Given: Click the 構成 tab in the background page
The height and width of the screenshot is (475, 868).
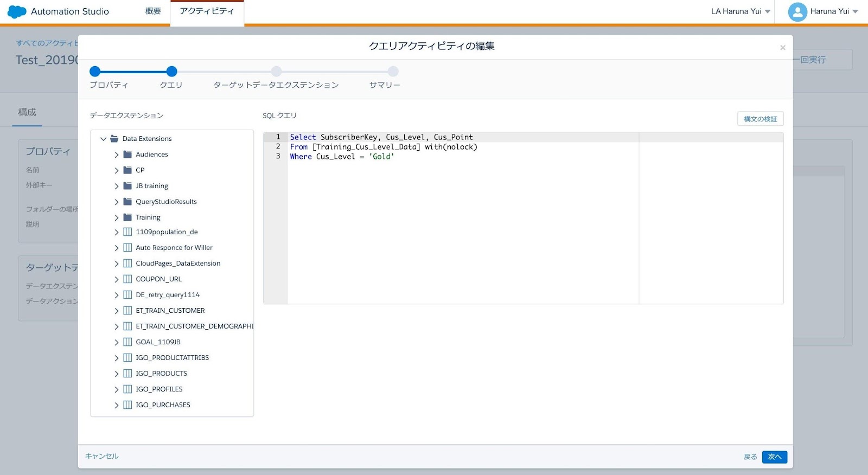Looking at the screenshot, I should pos(27,112).
